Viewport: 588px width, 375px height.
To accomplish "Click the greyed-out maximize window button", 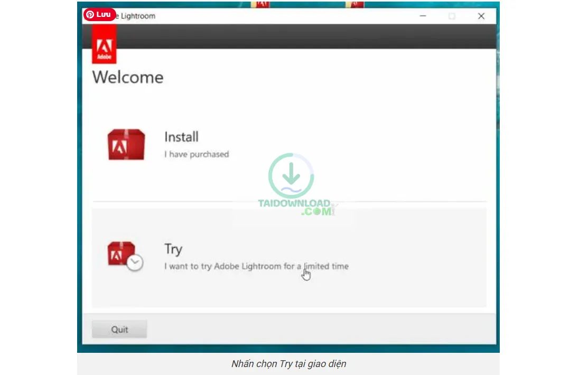I will point(452,16).
